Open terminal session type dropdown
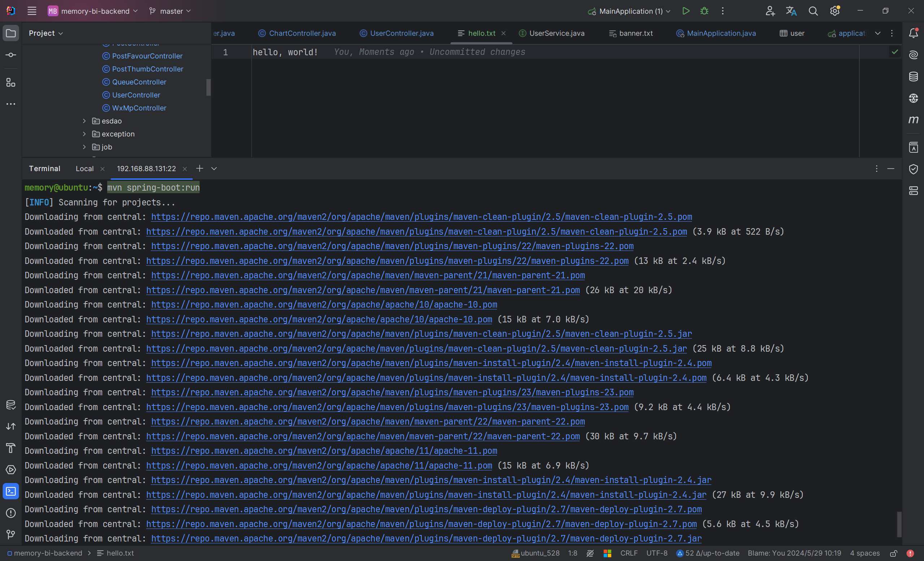Image resolution: width=924 pixels, height=561 pixels. click(214, 168)
